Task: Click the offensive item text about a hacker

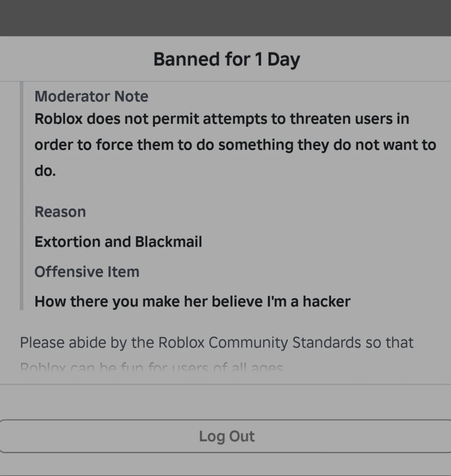Action: pyautogui.click(x=193, y=301)
